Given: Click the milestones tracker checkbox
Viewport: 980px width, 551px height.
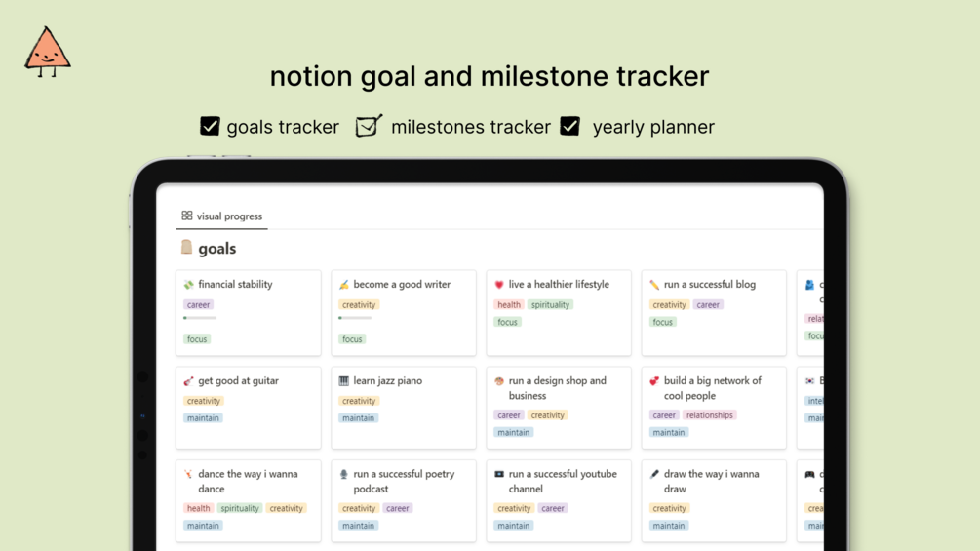Looking at the screenshot, I should pos(368,126).
